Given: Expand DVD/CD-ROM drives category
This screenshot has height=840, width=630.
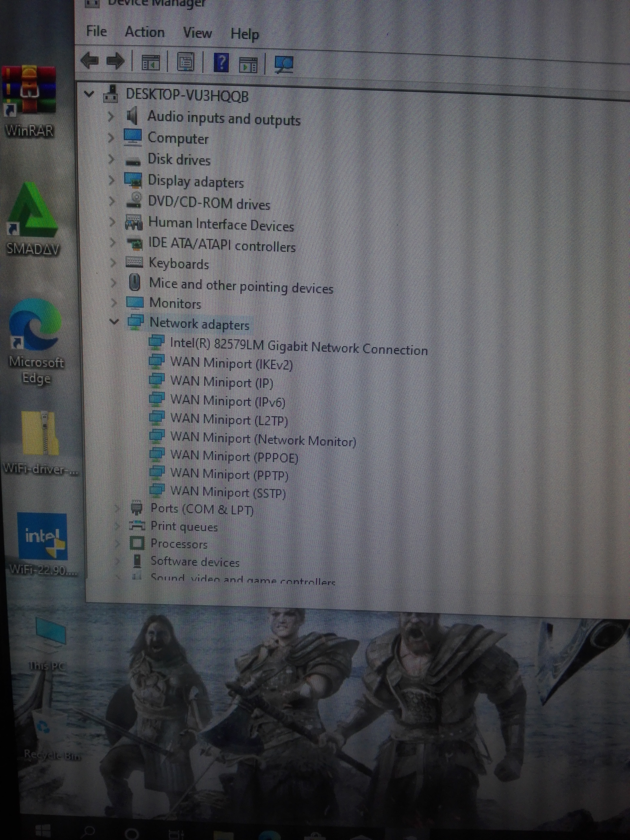Looking at the screenshot, I should point(112,201).
